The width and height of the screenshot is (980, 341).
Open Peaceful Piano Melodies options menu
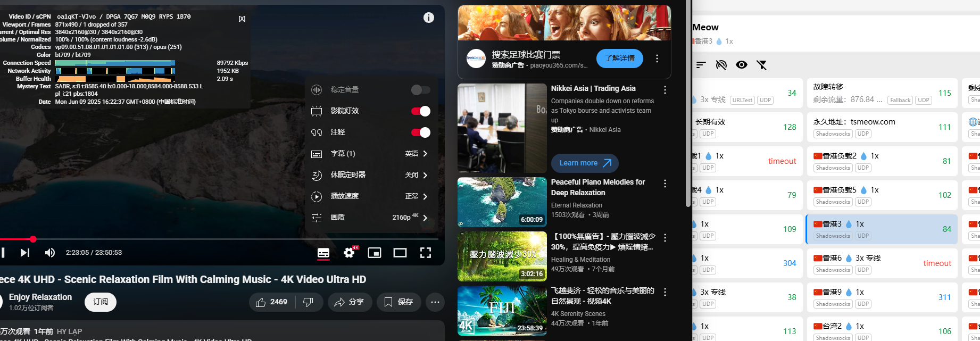click(665, 184)
